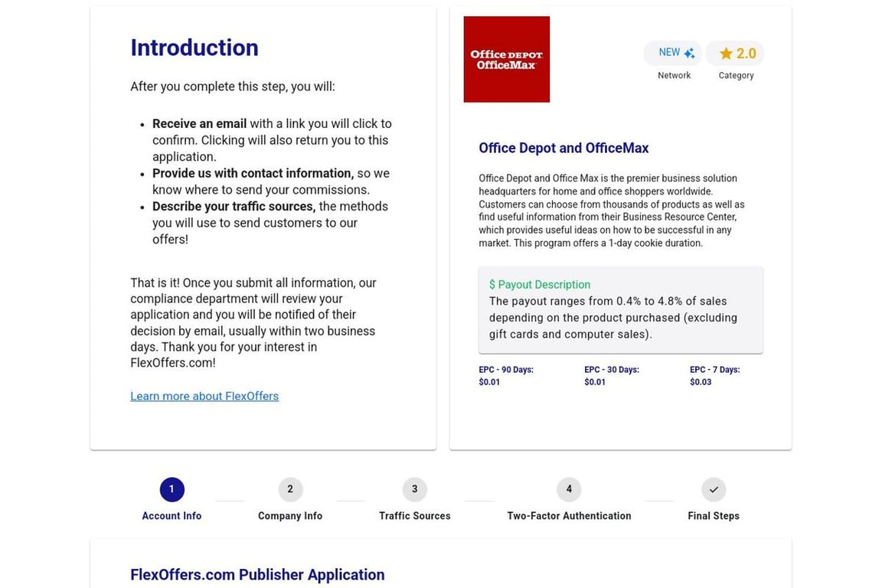Image resolution: width=882 pixels, height=588 pixels.
Task: Select step 3 Traffic Sources circle
Action: 414,489
